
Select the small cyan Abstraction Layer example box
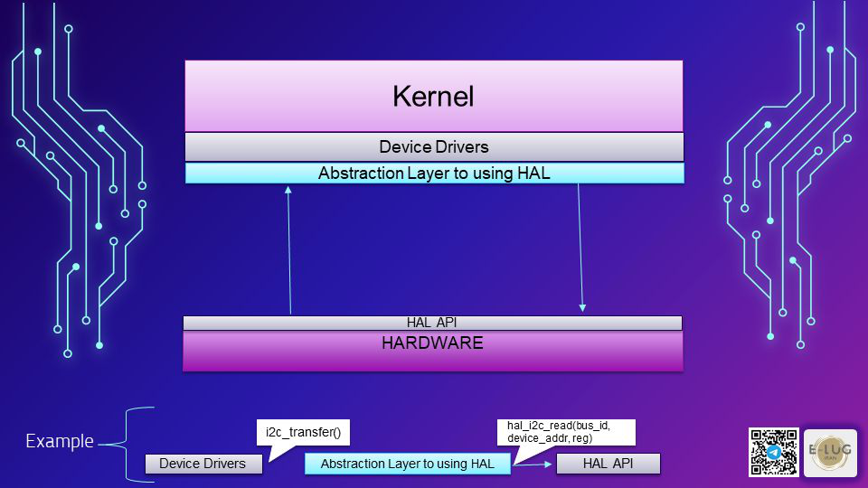[x=407, y=464]
